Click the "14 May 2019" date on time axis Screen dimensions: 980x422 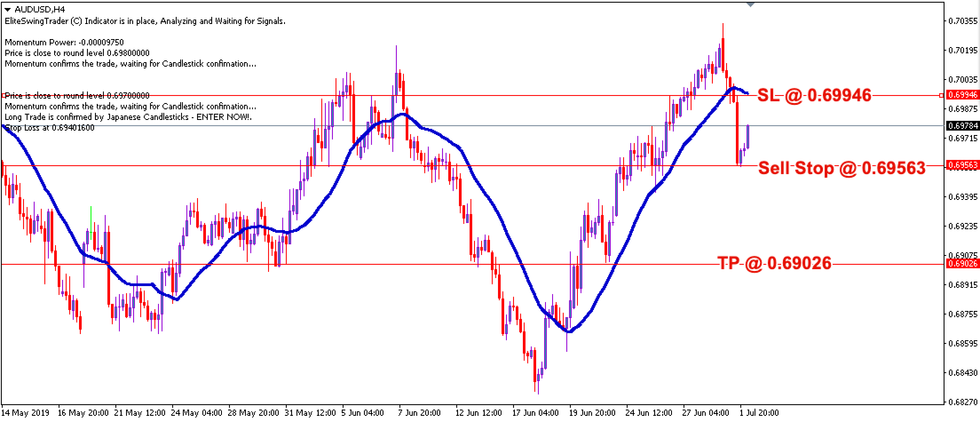[x=25, y=413]
